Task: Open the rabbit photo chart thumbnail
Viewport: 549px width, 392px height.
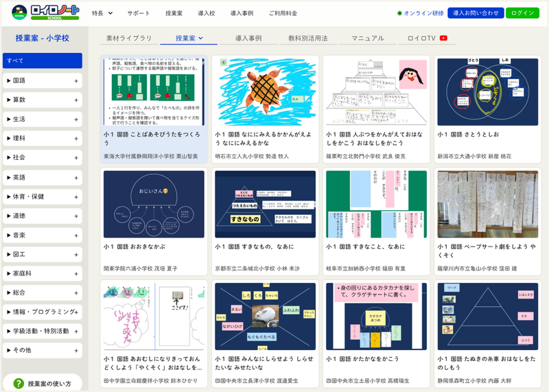Action: (x=265, y=316)
